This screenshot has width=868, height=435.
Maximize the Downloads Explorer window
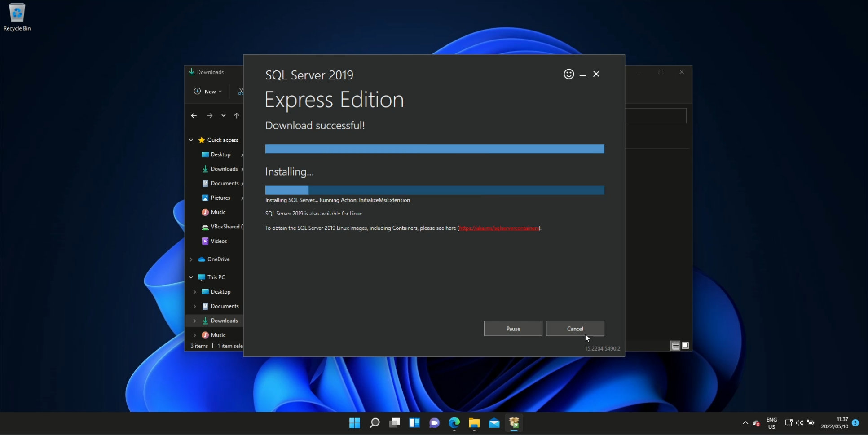pos(661,72)
